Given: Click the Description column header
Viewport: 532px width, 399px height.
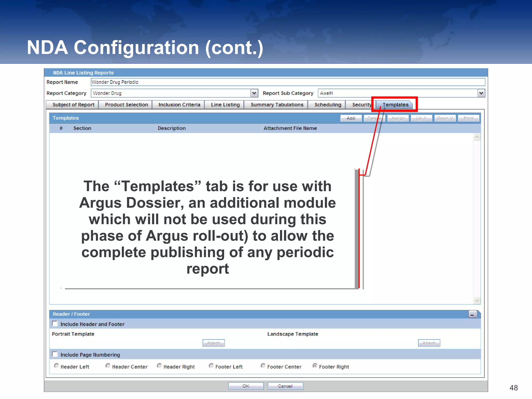Looking at the screenshot, I should 172,128.
